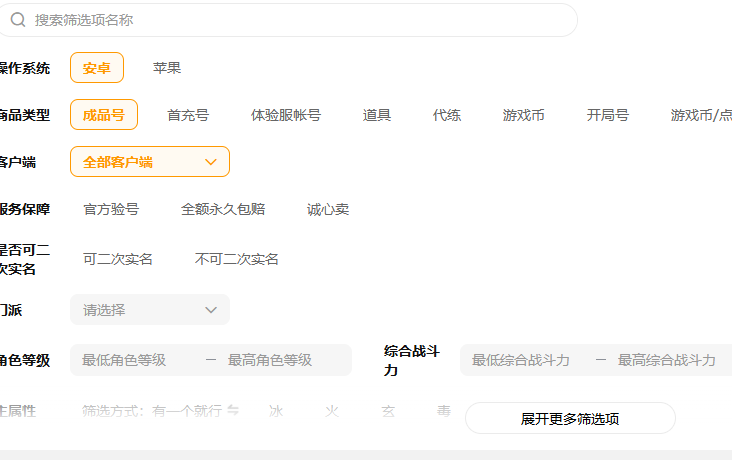The width and height of the screenshot is (732, 460).
Task: Choose the 成品号 product type
Action: (x=104, y=115)
